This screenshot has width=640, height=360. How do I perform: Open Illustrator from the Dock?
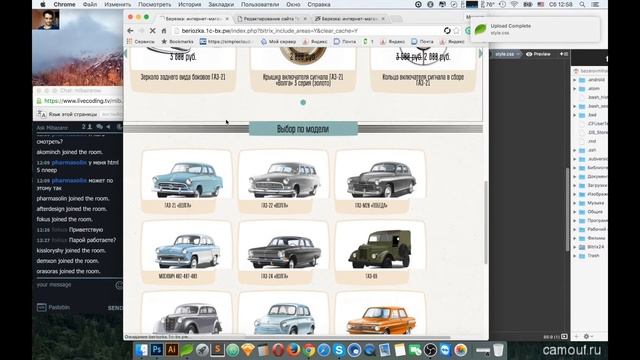[x=172, y=350]
